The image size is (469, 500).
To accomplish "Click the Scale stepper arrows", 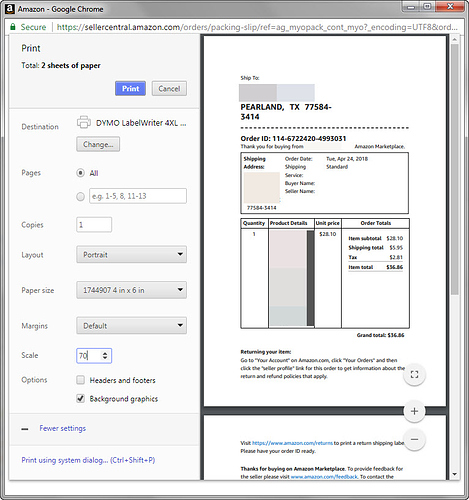I will 105,356.
